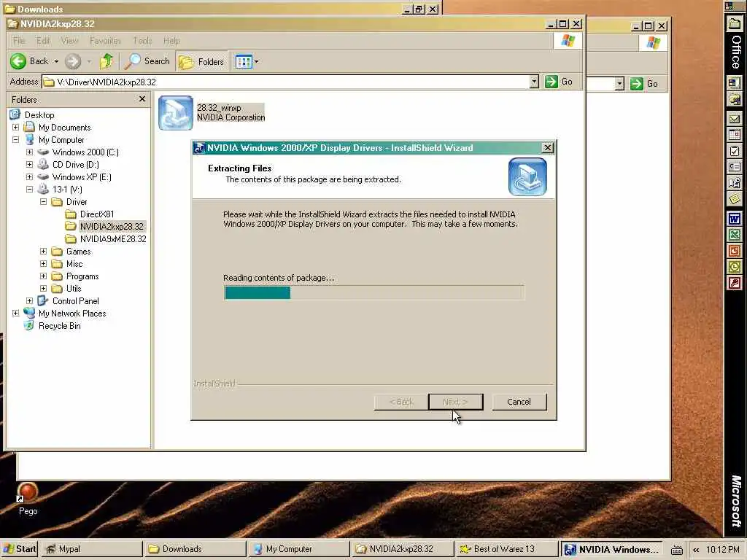Cancel the InstallShield extraction
This screenshot has width=747, height=560.
point(519,402)
